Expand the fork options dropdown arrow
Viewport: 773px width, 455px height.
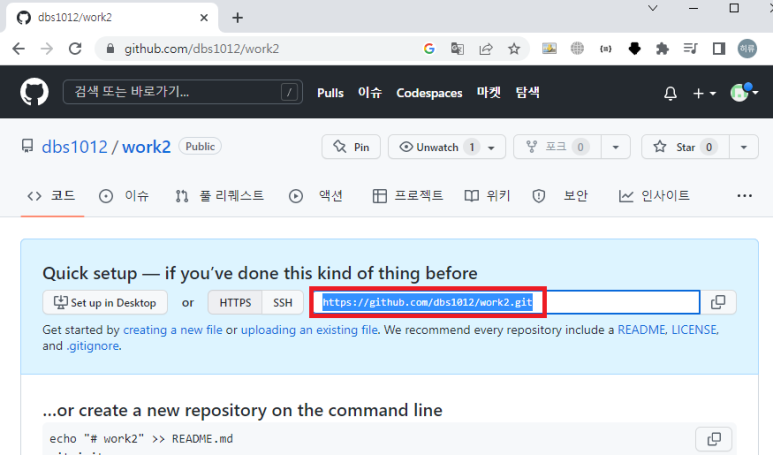click(616, 147)
